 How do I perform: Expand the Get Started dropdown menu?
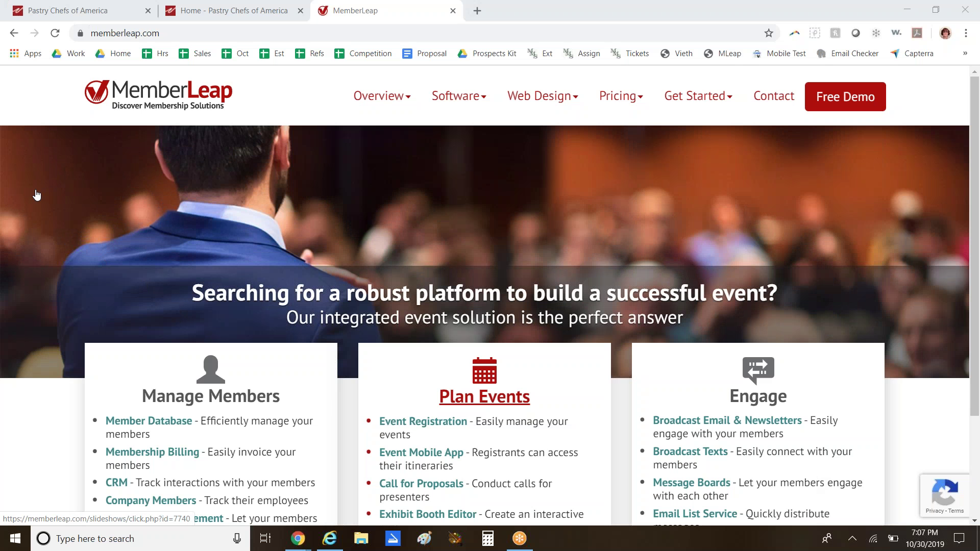(698, 96)
